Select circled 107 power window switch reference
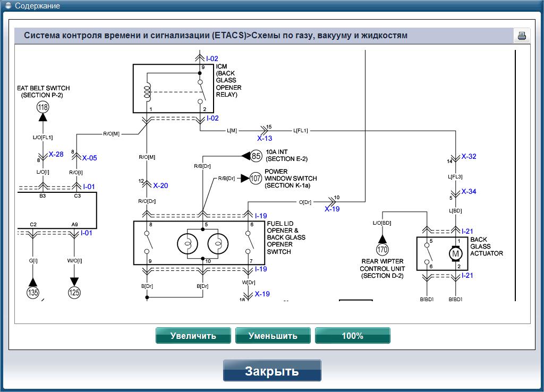The width and height of the screenshot is (544, 392). pos(256,178)
